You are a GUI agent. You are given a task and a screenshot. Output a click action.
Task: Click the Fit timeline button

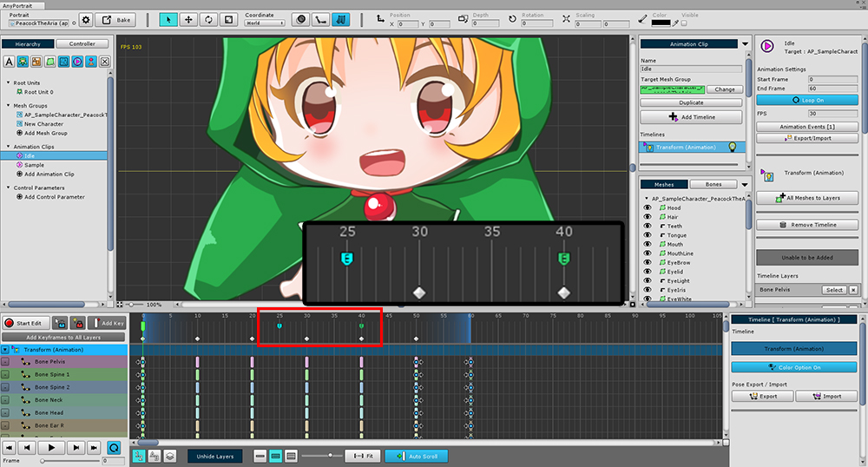tap(363, 456)
